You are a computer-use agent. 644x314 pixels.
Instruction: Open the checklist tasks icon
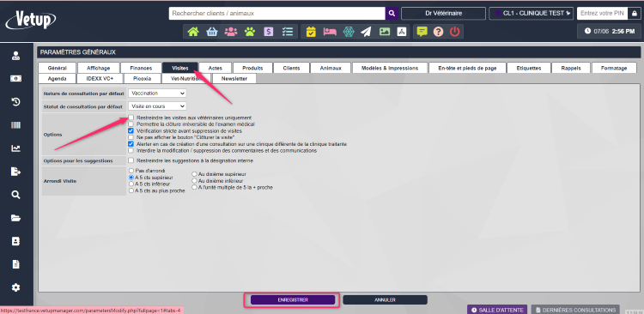(x=288, y=32)
